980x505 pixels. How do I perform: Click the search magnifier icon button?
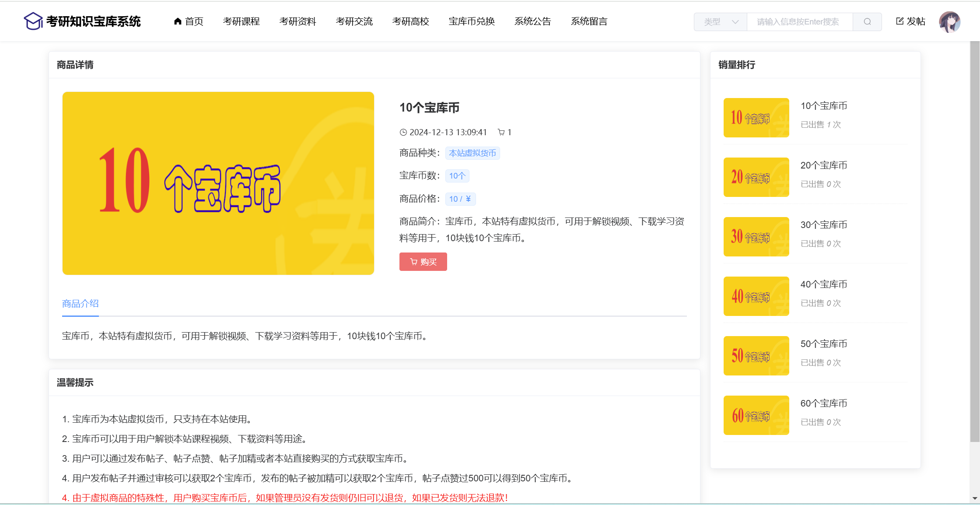867,22
